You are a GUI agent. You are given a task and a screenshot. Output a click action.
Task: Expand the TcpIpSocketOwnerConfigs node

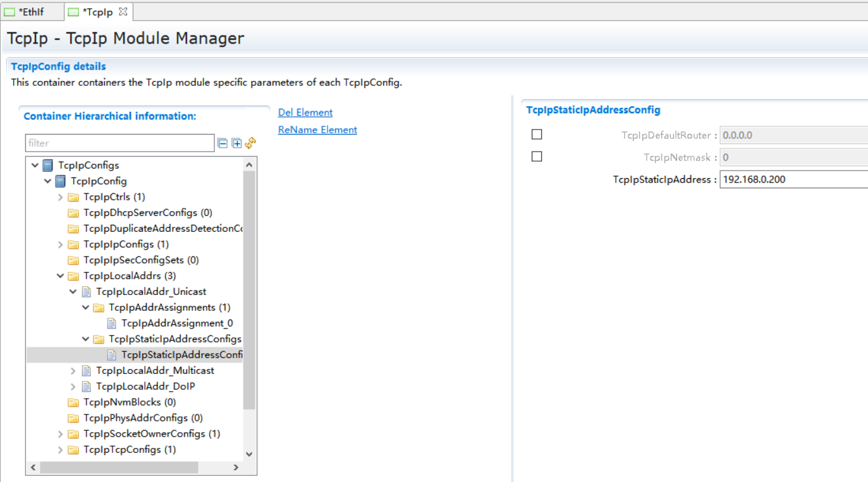[x=61, y=434]
